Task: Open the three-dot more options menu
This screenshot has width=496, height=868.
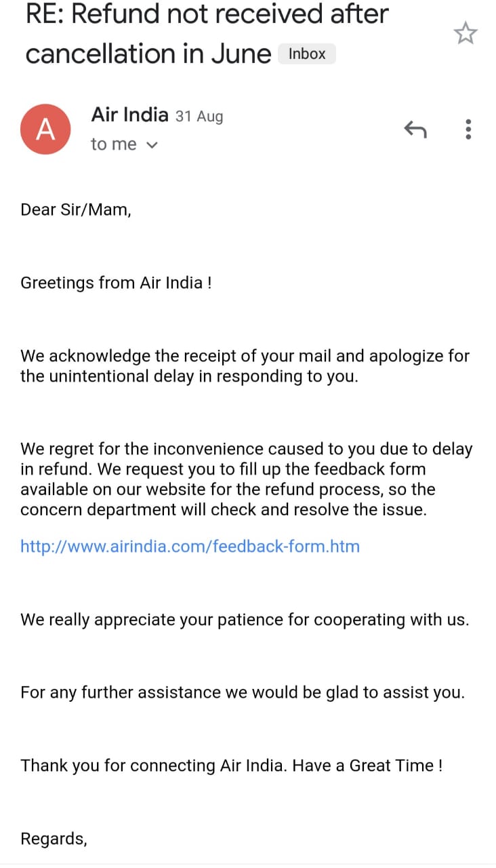Action: (x=468, y=129)
